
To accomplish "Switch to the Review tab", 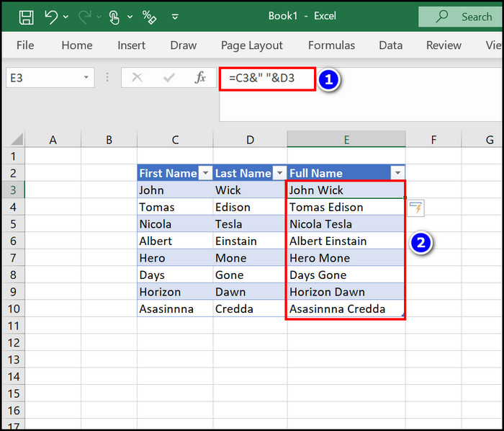I will click(x=444, y=45).
